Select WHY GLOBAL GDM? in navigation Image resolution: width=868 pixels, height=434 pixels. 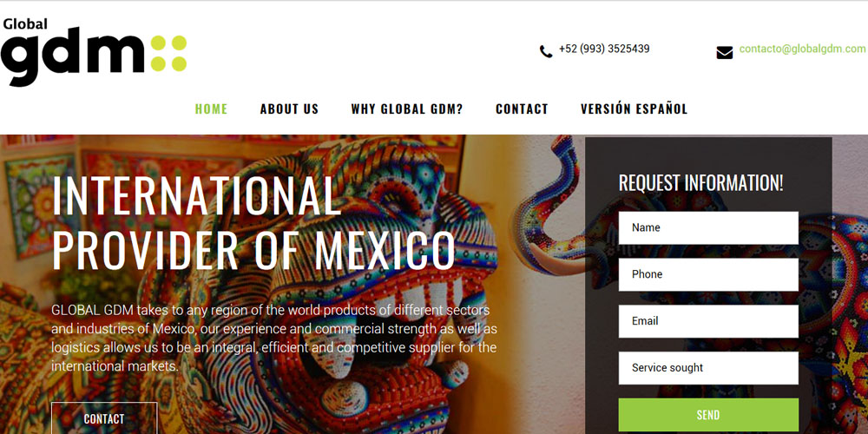click(407, 109)
